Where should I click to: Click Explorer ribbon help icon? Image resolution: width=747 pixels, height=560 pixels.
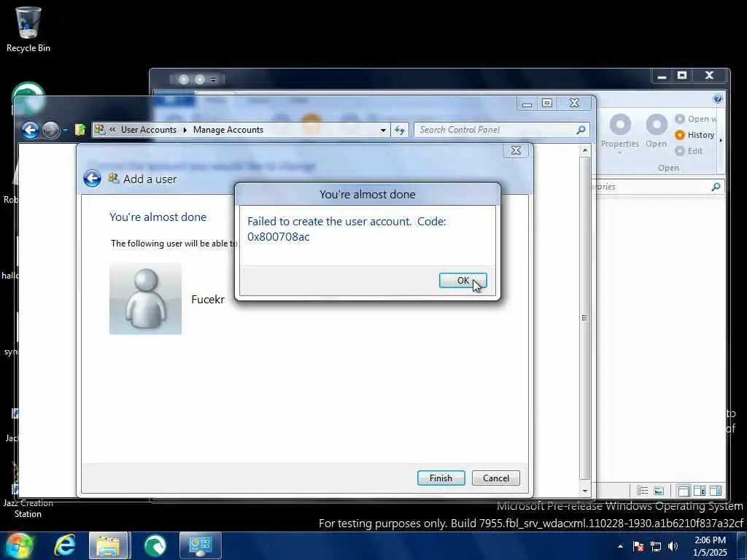tap(718, 98)
